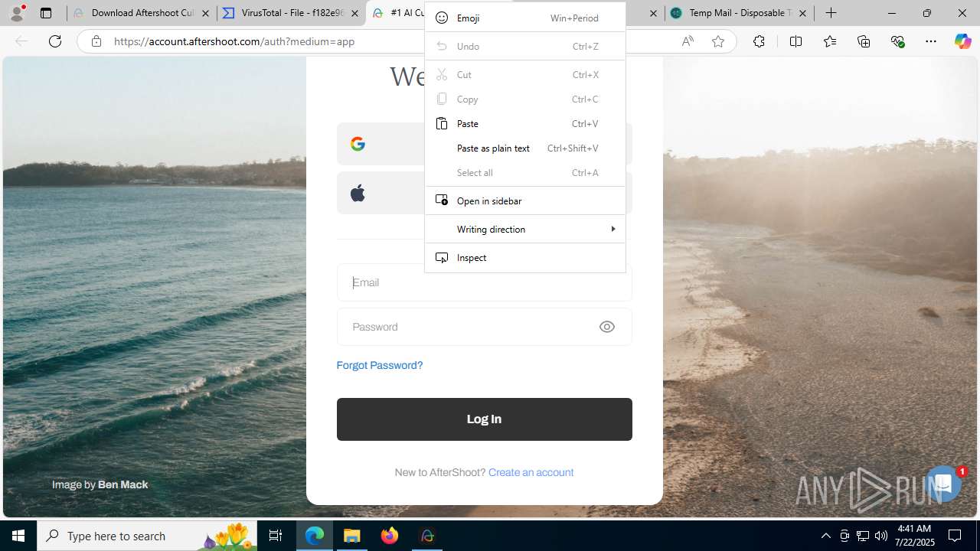
Task: Toggle password visibility eye icon
Action: click(607, 327)
